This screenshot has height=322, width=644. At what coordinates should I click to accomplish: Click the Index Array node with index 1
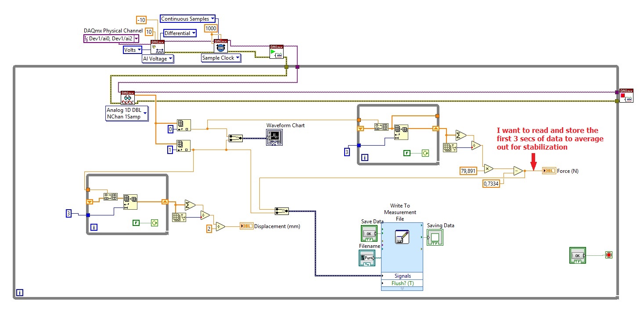pyautogui.click(x=183, y=146)
